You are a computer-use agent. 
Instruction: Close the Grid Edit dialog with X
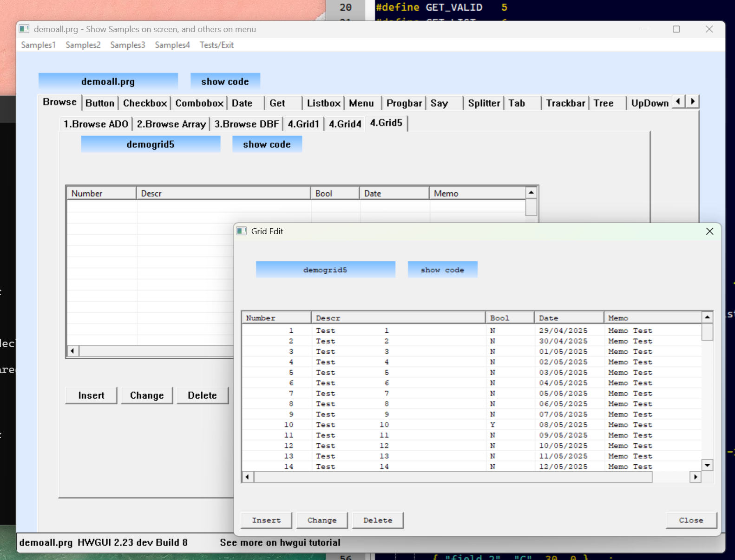click(709, 231)
